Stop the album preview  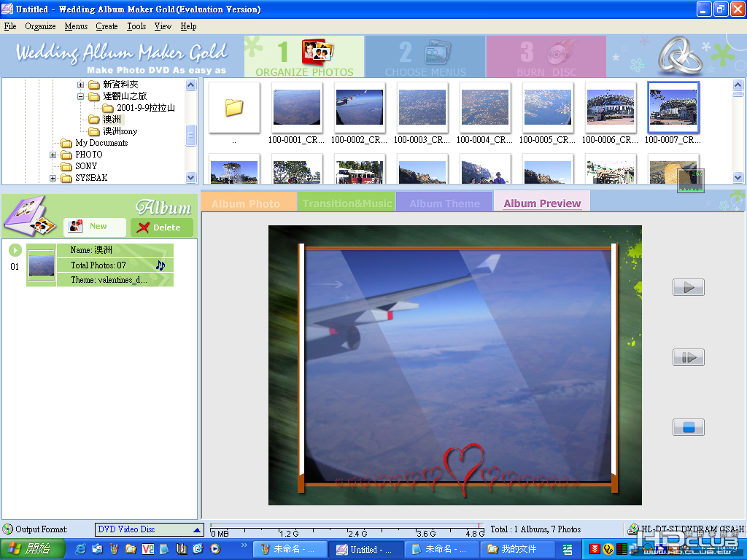click(688, 427)
